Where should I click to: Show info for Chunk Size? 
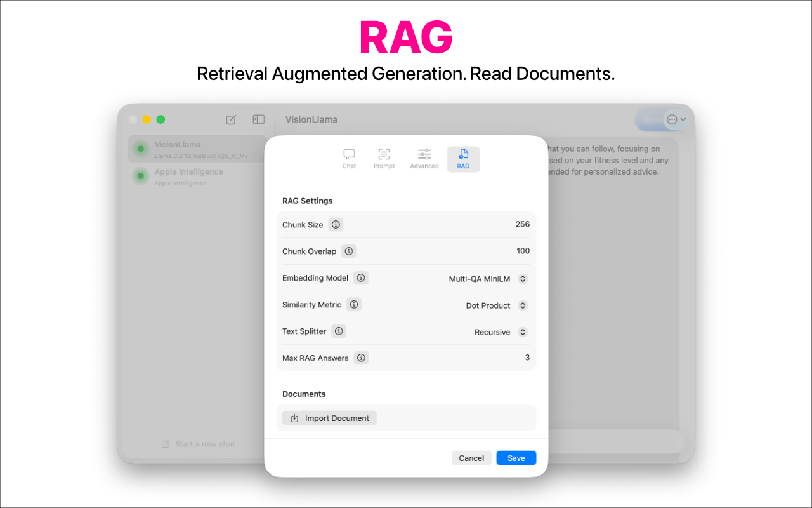click(x=336, y=224)
